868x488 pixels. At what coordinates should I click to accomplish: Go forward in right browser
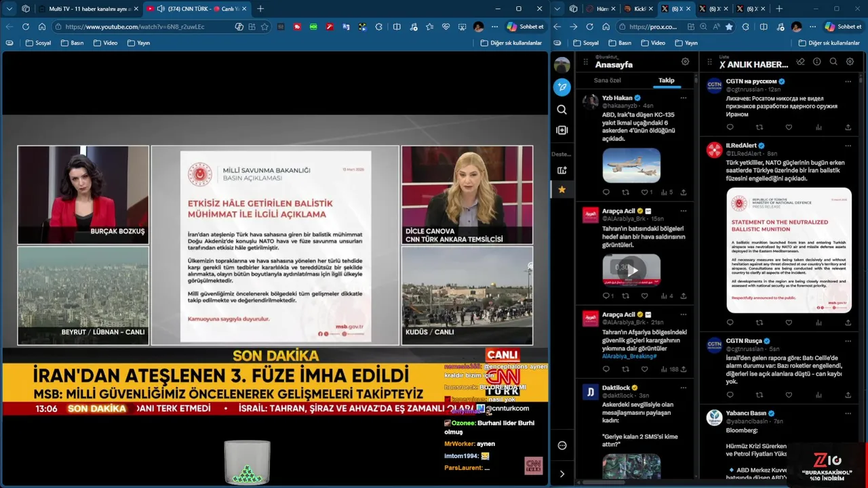[x=573, y=26]
